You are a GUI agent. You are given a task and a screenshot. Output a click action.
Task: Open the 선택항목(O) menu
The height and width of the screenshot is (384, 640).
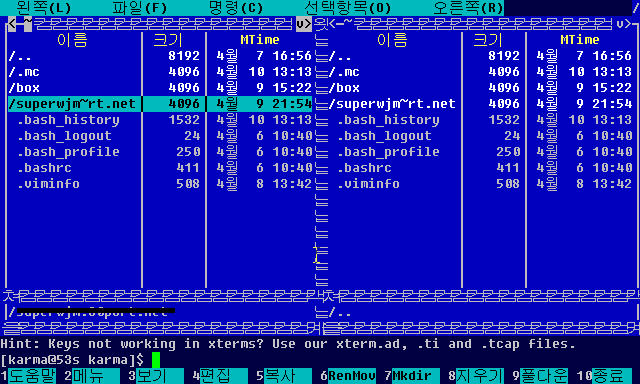coord(347,8)
